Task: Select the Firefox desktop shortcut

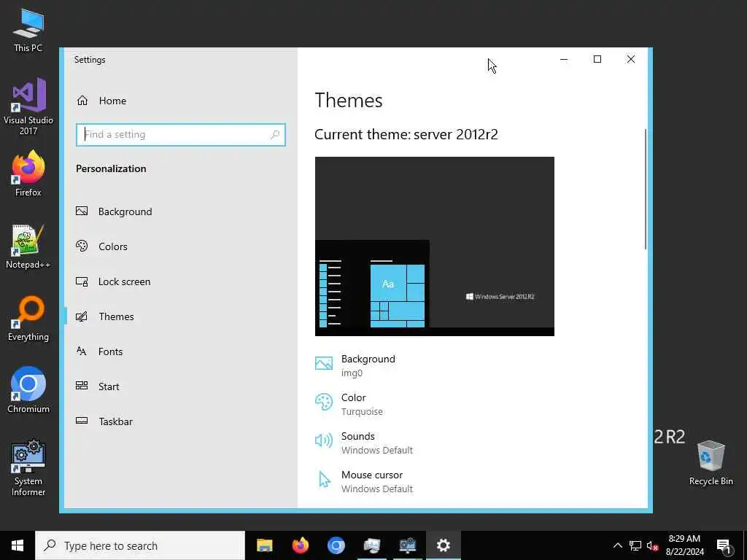Action: (x=28, y=174)
